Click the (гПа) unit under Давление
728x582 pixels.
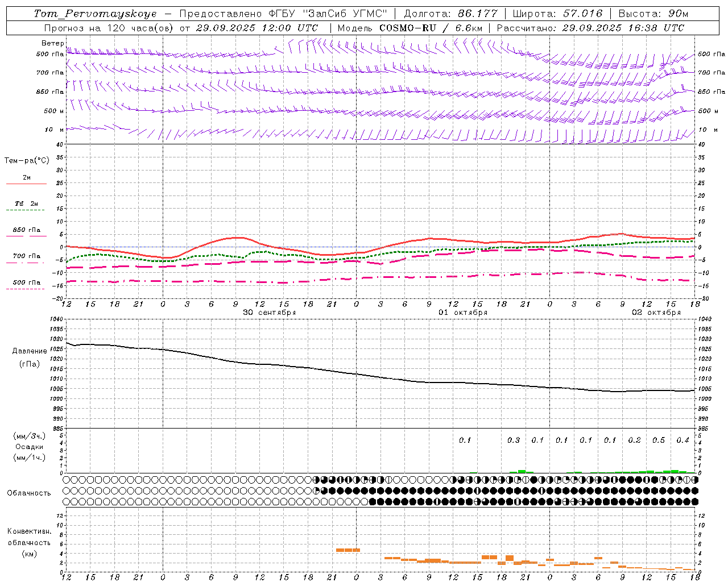click(30, 364)
